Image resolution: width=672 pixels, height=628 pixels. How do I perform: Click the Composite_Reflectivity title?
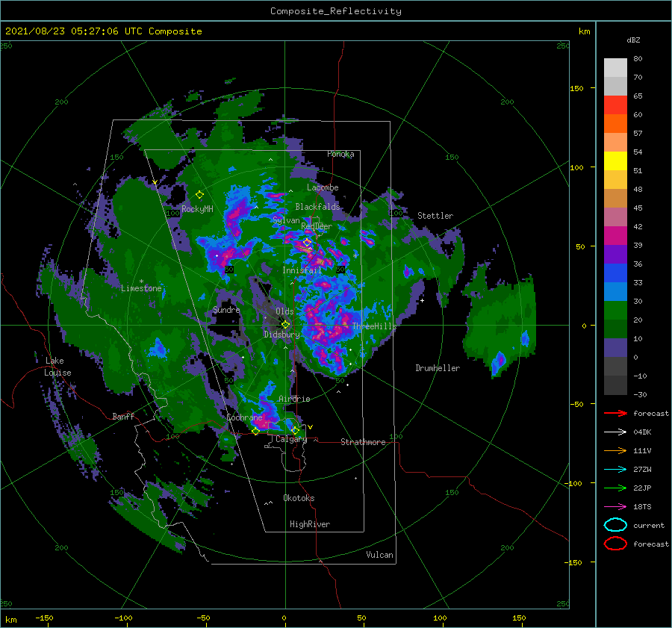(336, 11)
